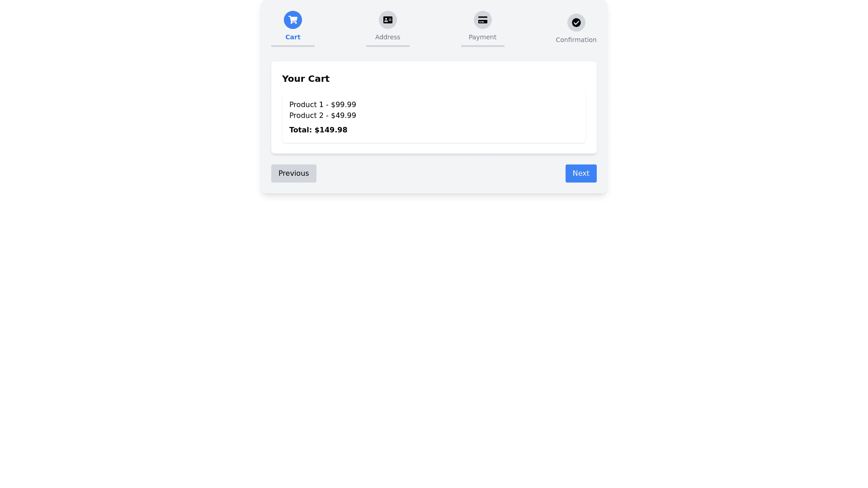Select the Cart step label
This screenshot has height=488, width=868.
[x=292, y=37]
